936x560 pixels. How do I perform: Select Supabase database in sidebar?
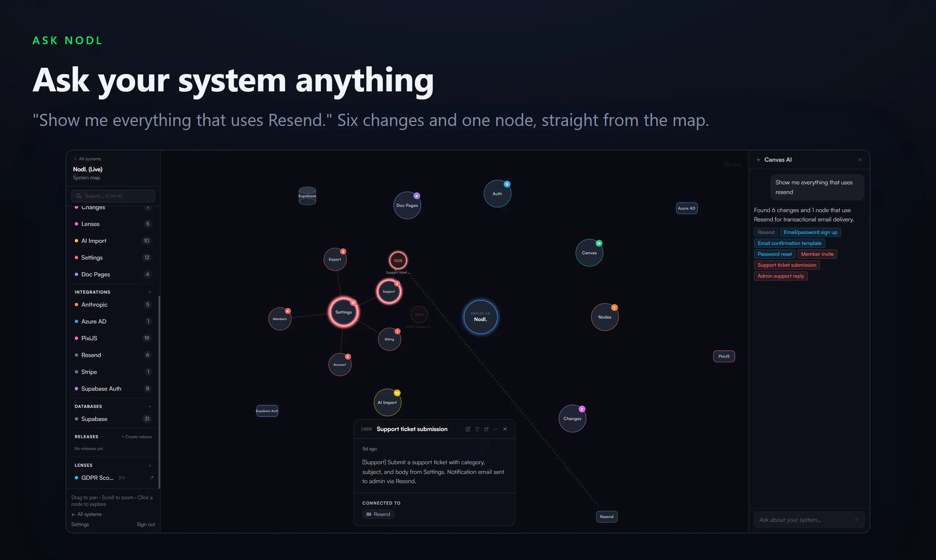113,419
